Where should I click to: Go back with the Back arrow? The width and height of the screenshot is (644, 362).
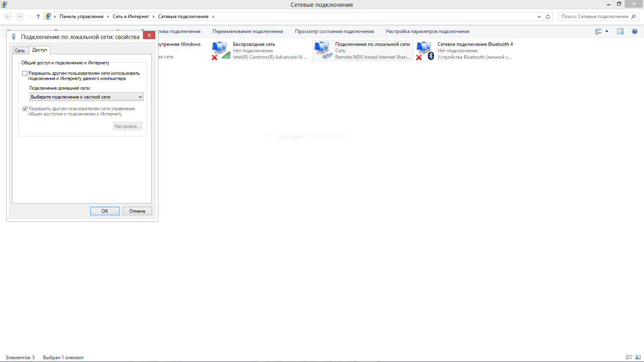coord(8,16)
